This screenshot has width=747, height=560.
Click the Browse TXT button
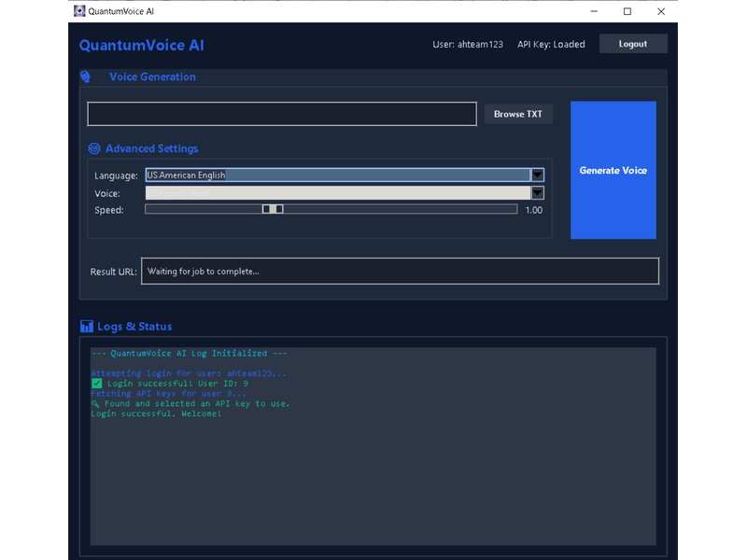(x=517, y=113)
